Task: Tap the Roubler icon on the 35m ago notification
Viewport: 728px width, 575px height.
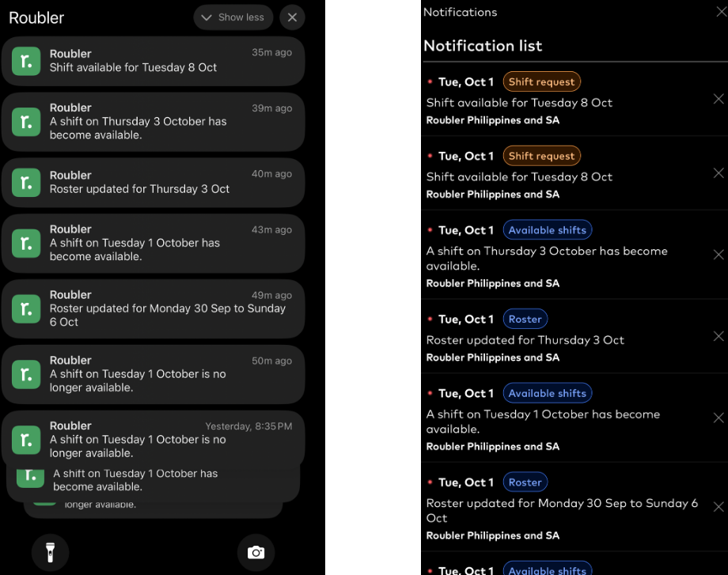Action: (26, 61)
